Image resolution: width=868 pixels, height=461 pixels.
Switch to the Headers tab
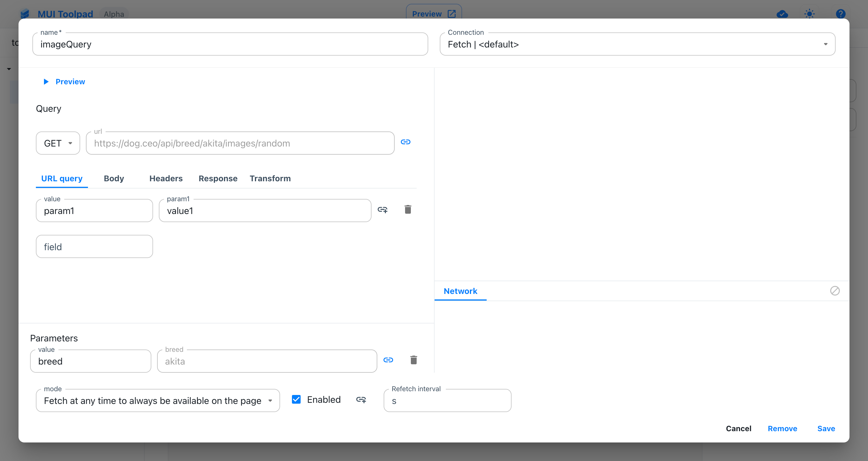coord(165,178)
